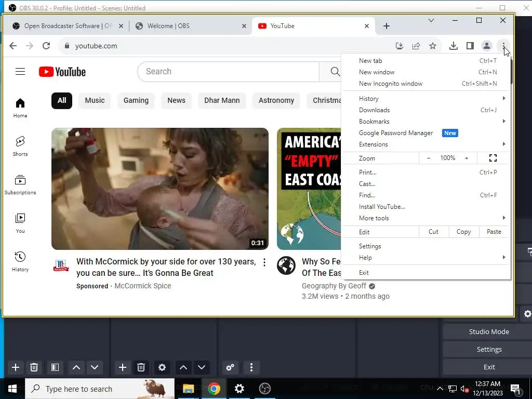Click the Chrome forward arrow

[30, 46]
